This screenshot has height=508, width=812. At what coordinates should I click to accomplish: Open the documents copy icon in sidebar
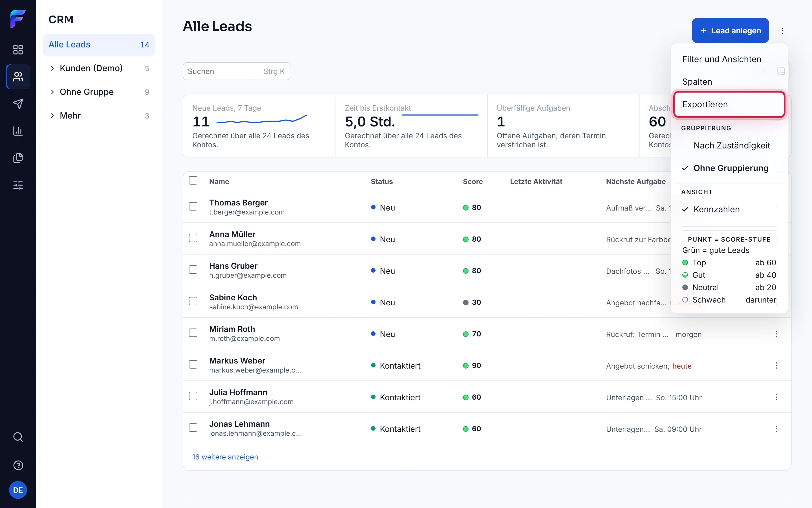[18, 158]
